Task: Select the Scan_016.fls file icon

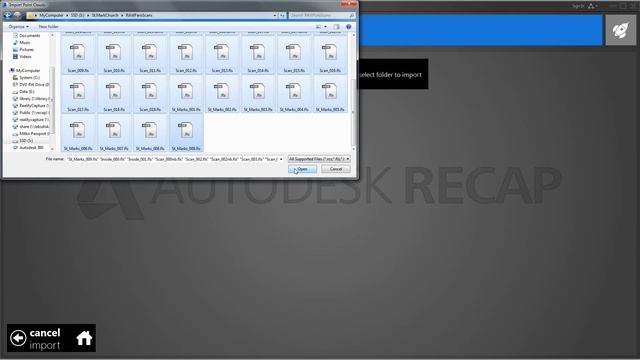Action: pos(329,53)
